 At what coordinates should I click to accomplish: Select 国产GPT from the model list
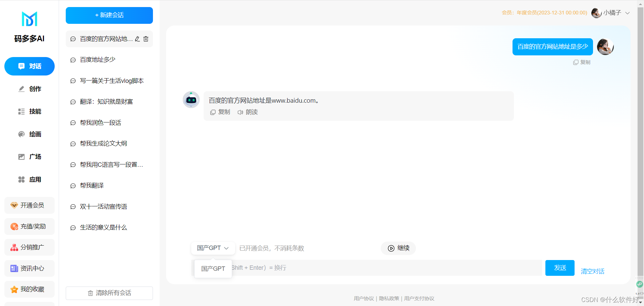coord(213,268)
